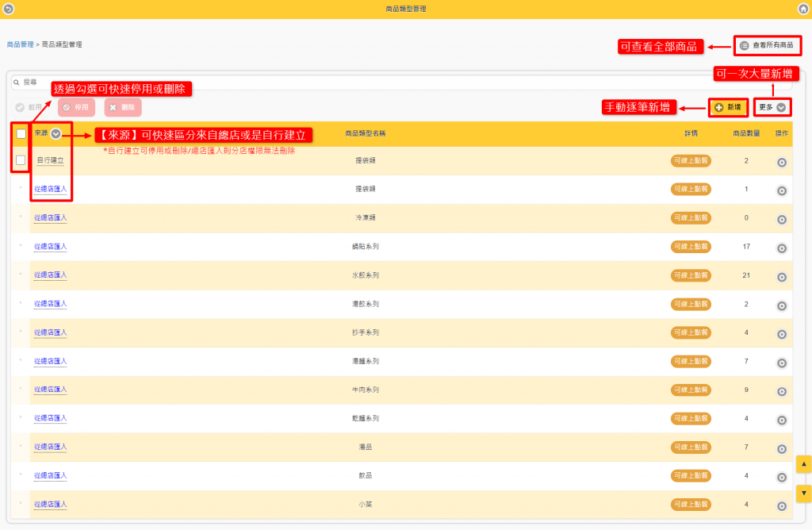Click the 可線上點餐 badge in the 飲品 row
The image size is (812, 530).
(691, 475)
